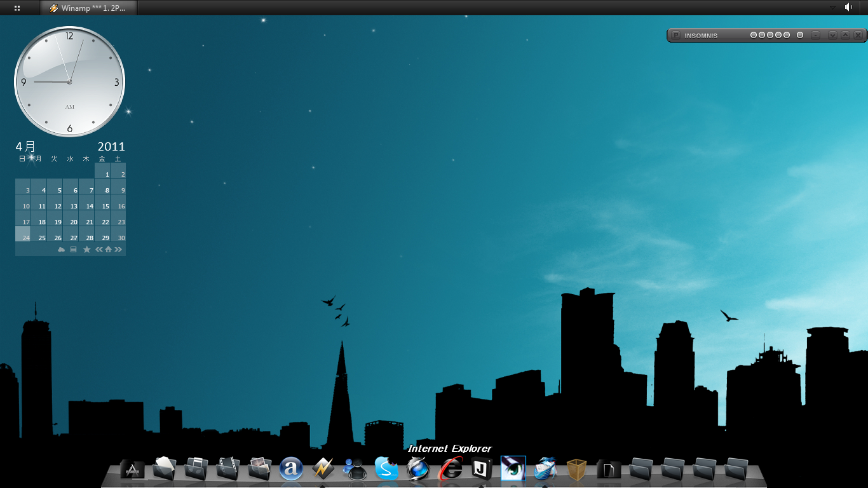
Task: Select day 1 in the calendar
Action: [x=102, y=170]
